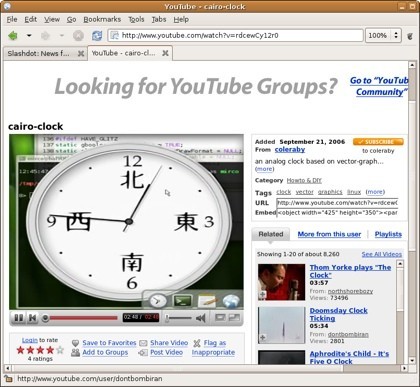Click the green Back arrow button

coord(13,35)
